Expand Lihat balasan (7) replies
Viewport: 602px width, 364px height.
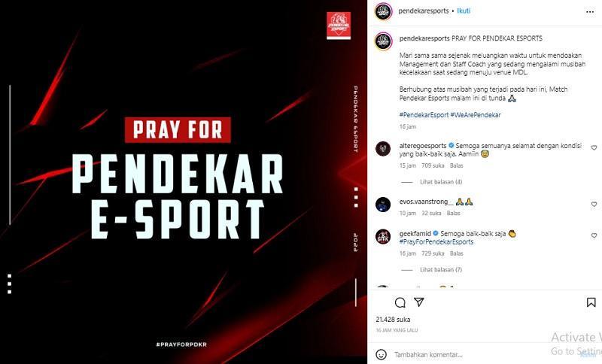tap(441, 270)
